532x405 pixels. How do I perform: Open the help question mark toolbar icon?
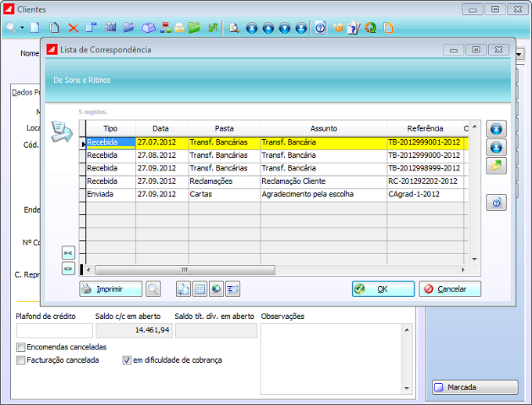coord(321,27)
